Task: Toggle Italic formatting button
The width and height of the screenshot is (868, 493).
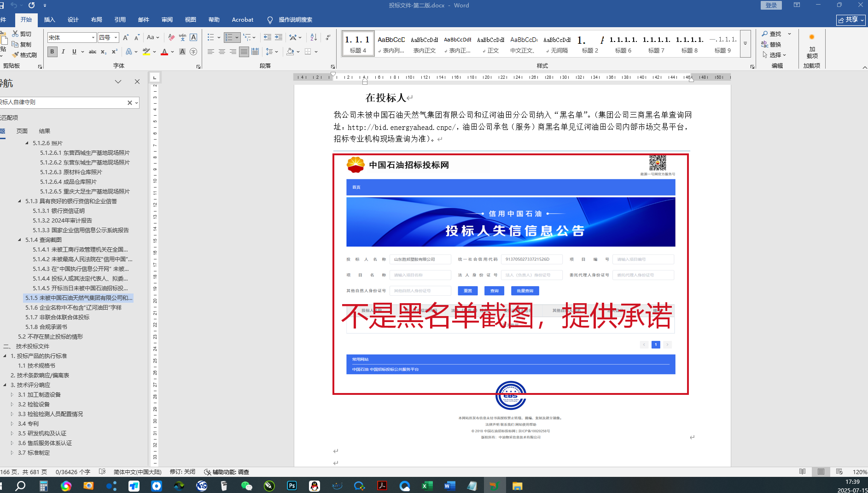Action: point(63,52)
